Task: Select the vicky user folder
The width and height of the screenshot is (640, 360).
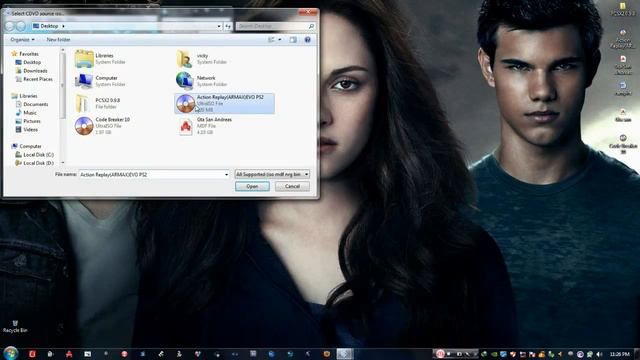Action: pyautogui.click(x=202, y=58)
